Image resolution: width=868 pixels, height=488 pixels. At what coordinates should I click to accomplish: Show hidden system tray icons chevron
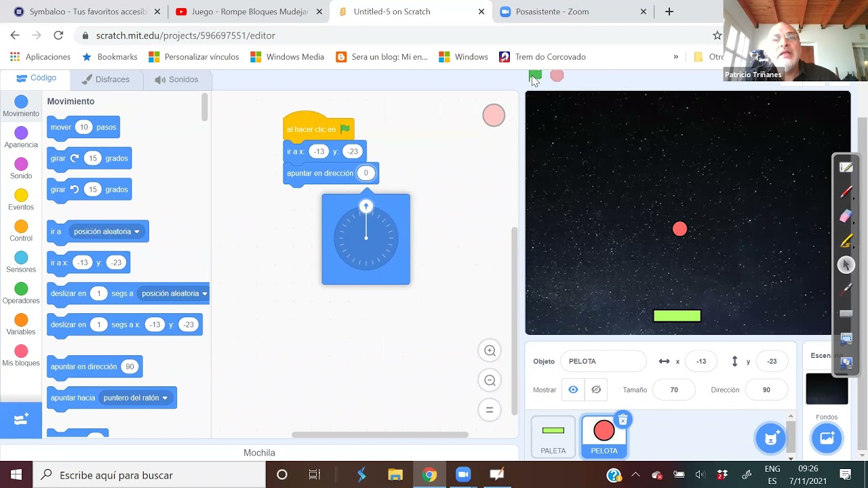(x=635, y=474)
